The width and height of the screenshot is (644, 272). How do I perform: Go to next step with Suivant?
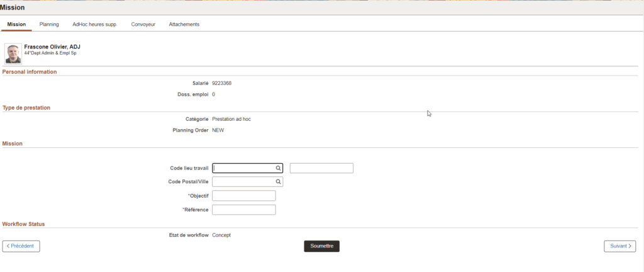coord(619,246)
